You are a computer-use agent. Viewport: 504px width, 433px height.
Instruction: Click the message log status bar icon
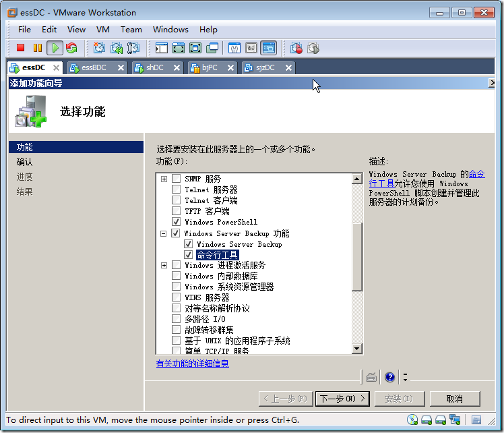[x=476, y=420]
